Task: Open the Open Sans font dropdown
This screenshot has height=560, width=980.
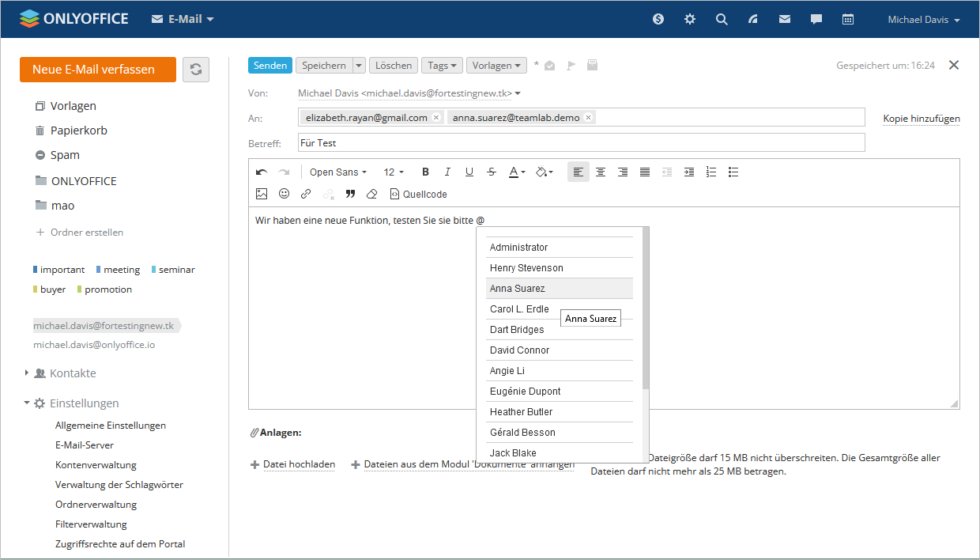Action: point(338,172)
